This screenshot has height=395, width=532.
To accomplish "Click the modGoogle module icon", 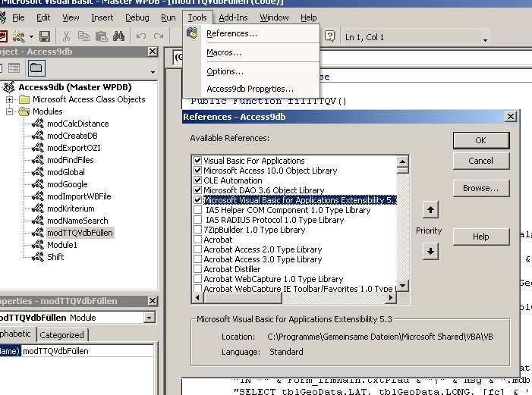I will click(38, 184).
